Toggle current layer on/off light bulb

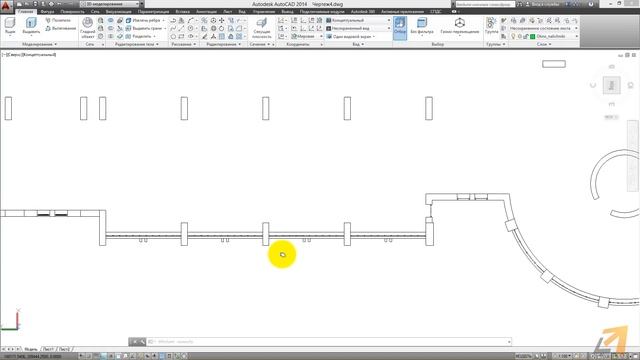tap(513, 36)
